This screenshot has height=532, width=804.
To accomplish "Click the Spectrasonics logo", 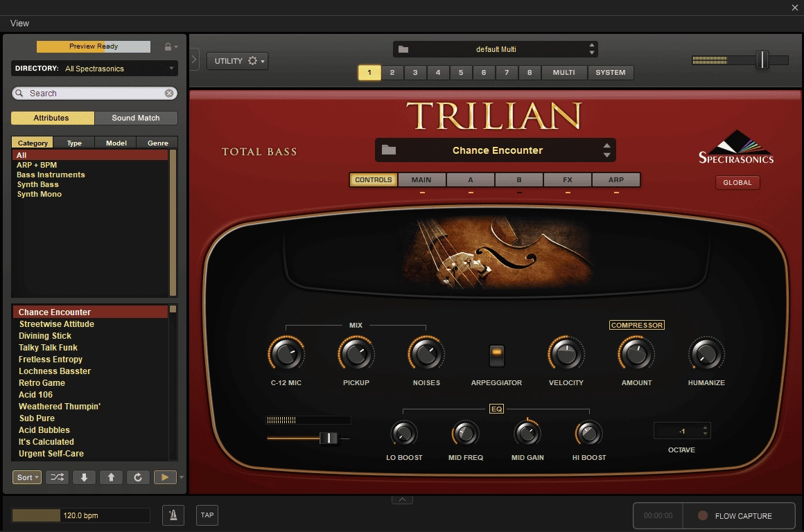I will (736, 147).
